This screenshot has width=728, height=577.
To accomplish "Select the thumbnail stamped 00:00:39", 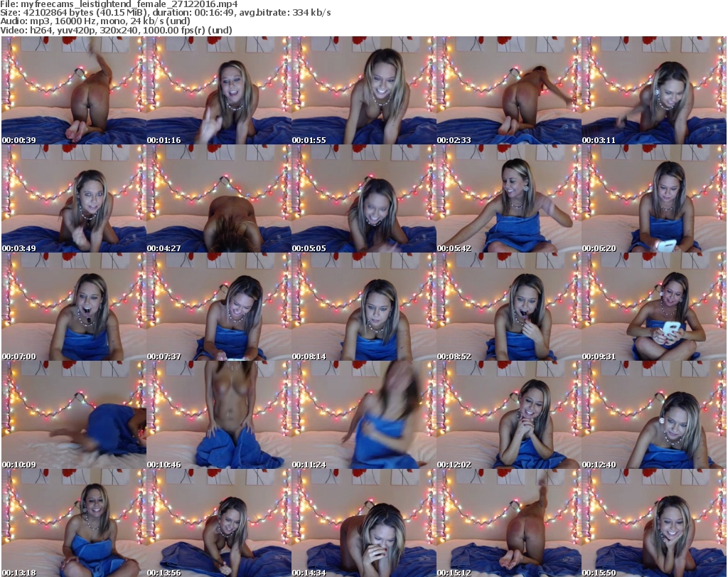I will [74, 90].
